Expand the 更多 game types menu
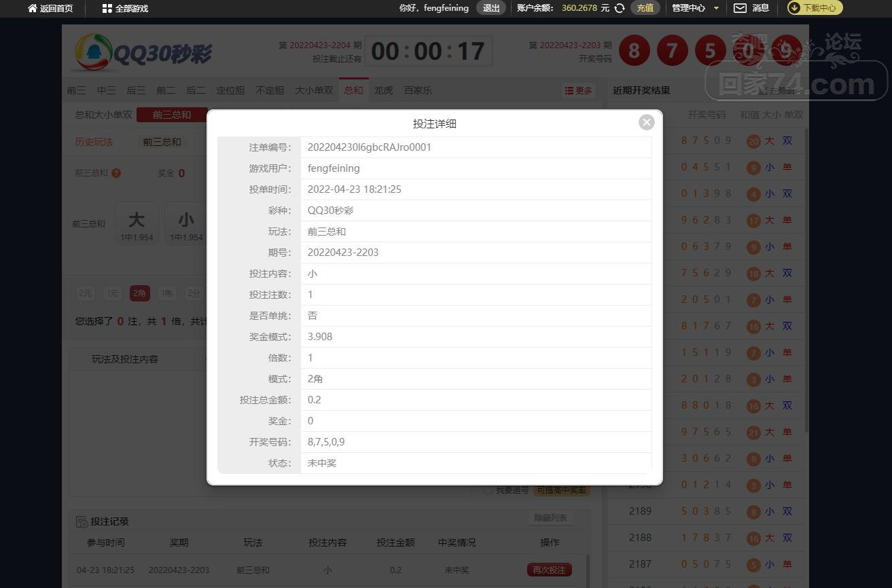The image size is (892, 588). (x=578, y=90)
